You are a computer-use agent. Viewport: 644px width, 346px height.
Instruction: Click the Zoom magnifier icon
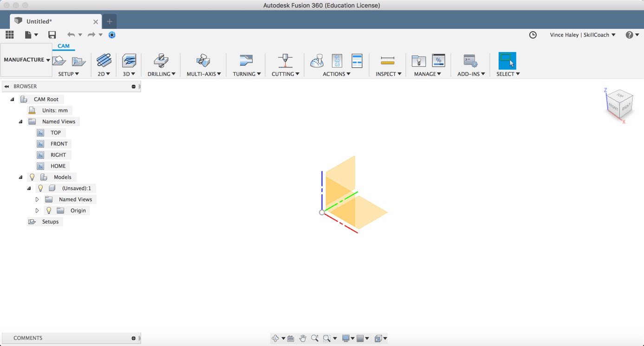coord(315,339)
